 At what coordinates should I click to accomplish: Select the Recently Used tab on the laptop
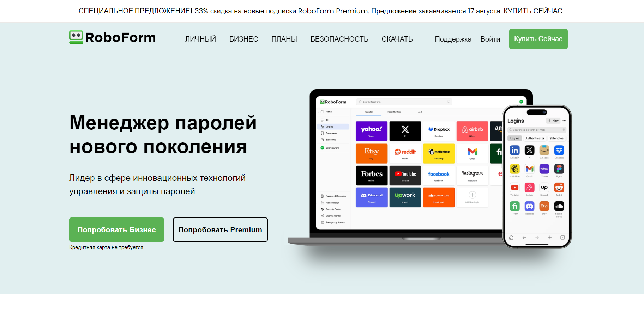[x=394, y=112]
